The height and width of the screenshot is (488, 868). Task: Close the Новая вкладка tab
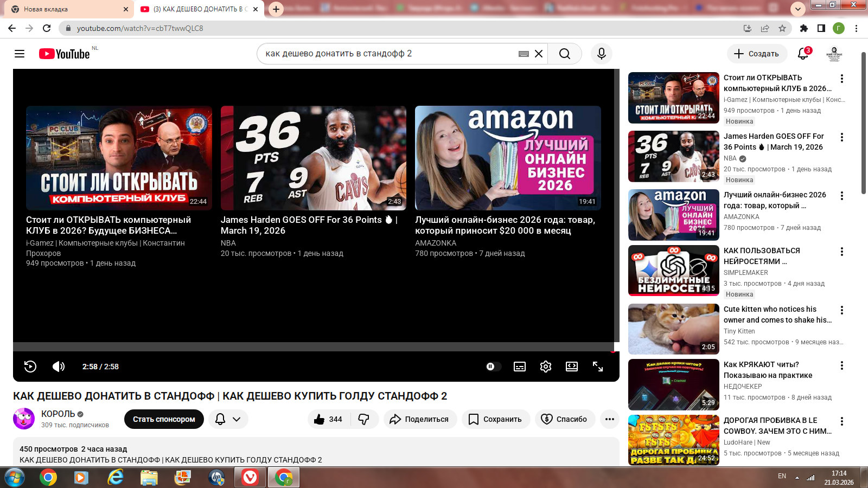[126, 9]
